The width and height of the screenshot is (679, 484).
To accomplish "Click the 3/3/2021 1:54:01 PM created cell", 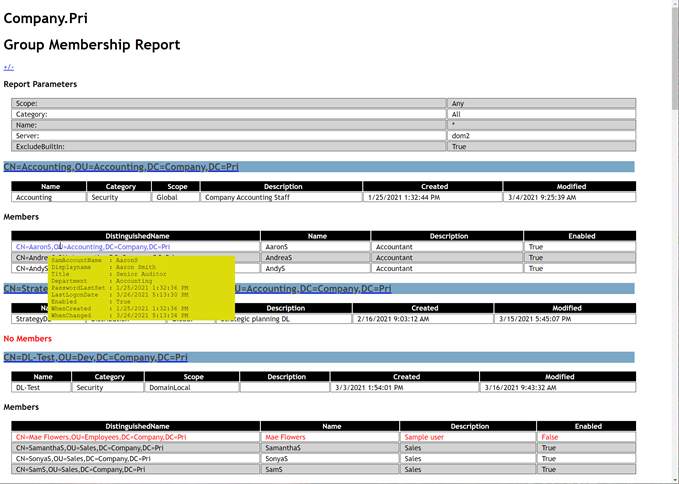I will pyautogui.click(x=404, y=387).
